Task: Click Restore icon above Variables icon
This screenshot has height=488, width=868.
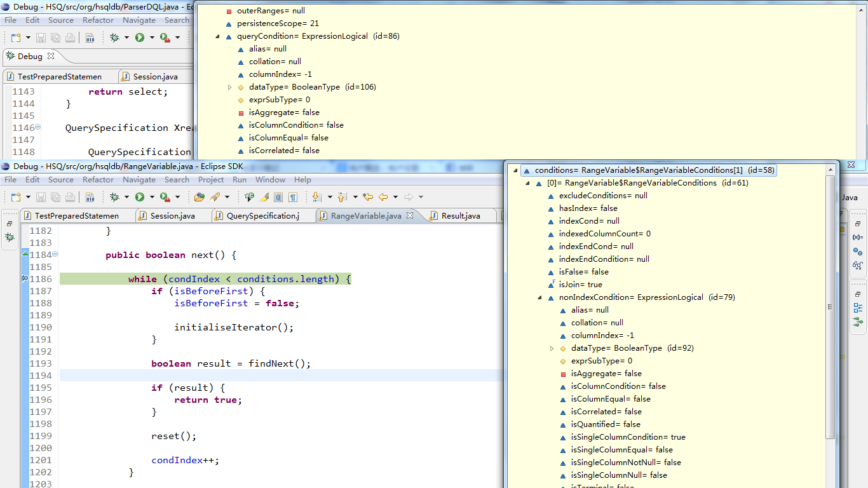Action: pyautogui.click(x=857, y=224)
